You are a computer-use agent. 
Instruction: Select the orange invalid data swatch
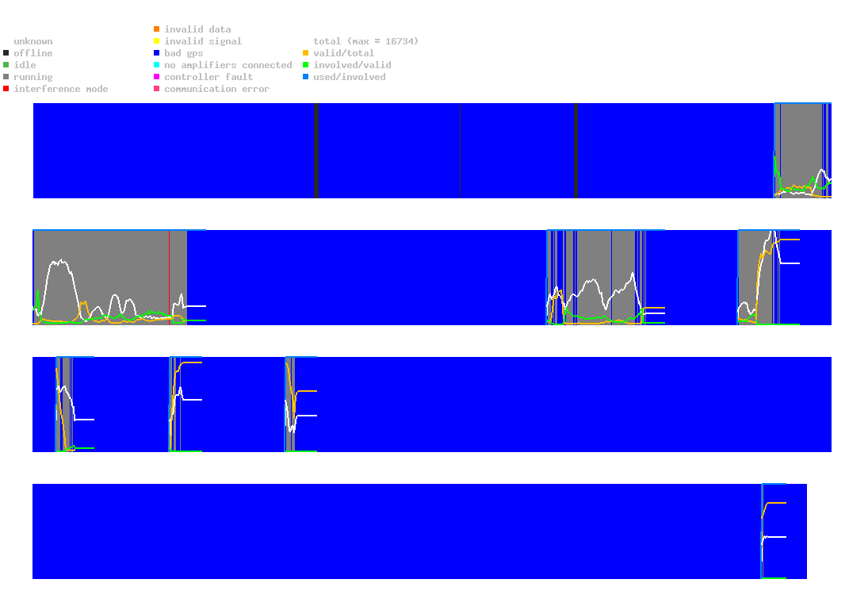pos(157,29)
